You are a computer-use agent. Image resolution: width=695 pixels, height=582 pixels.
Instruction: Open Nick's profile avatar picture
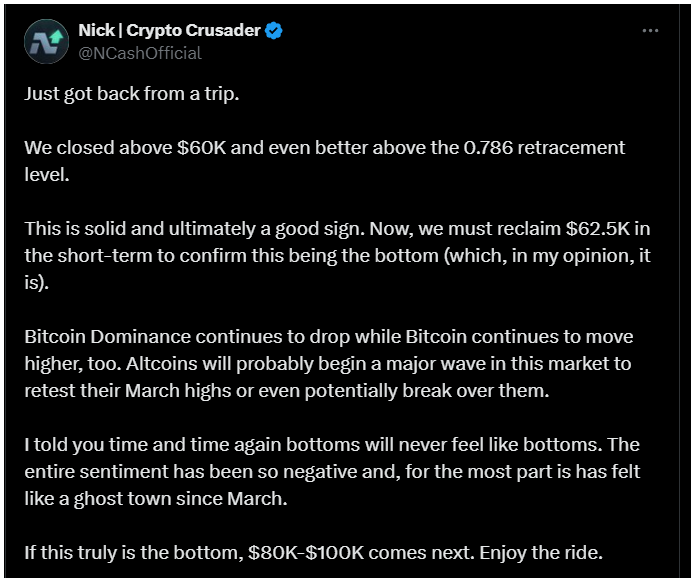[x=47, y=42]
